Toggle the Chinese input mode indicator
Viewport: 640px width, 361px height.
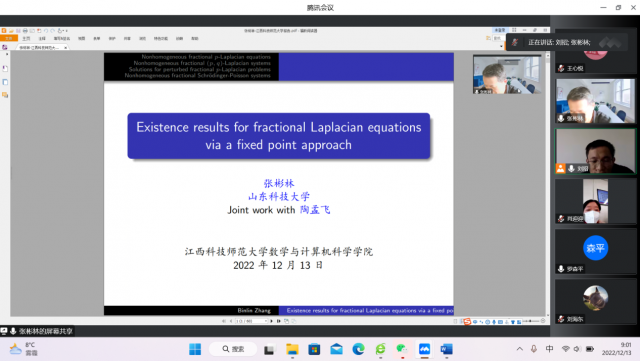coord(549,349)
